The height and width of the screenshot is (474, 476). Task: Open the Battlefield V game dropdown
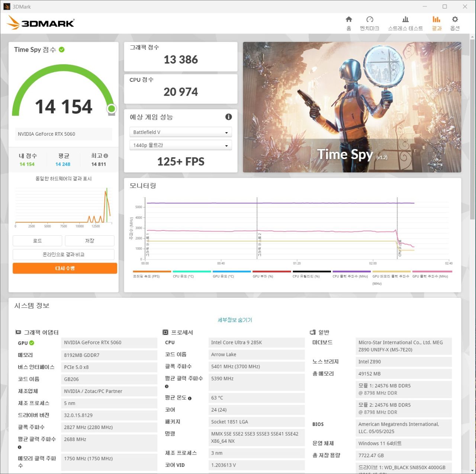point(180,132)
